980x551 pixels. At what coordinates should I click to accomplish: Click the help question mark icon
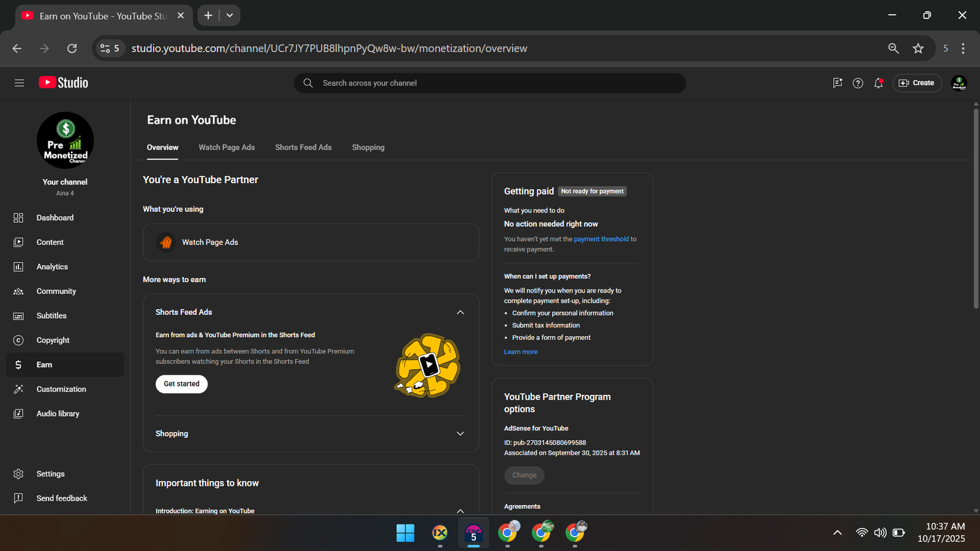tap(858, 83)
